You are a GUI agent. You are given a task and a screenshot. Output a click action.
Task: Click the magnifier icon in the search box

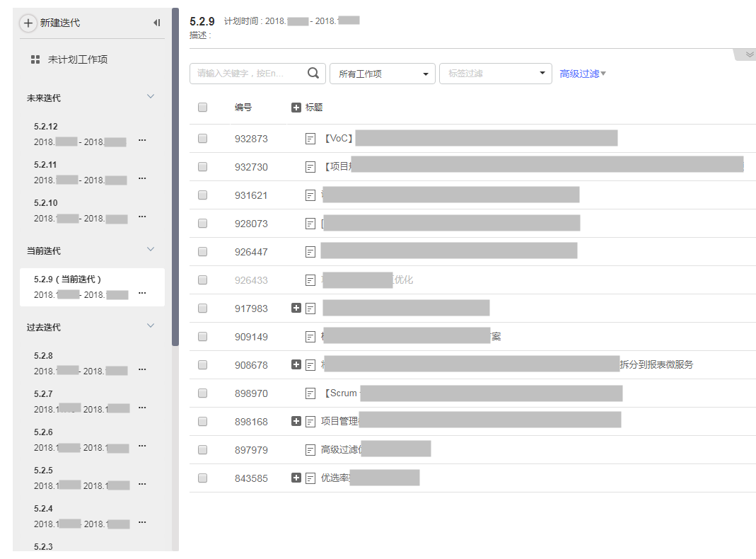313,73
